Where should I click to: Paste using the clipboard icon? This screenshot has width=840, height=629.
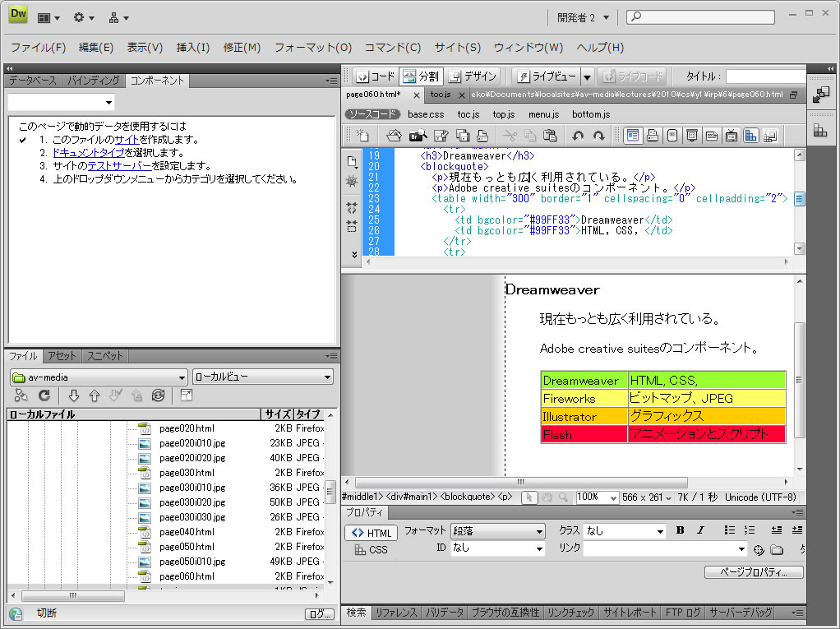coord(550,136)
